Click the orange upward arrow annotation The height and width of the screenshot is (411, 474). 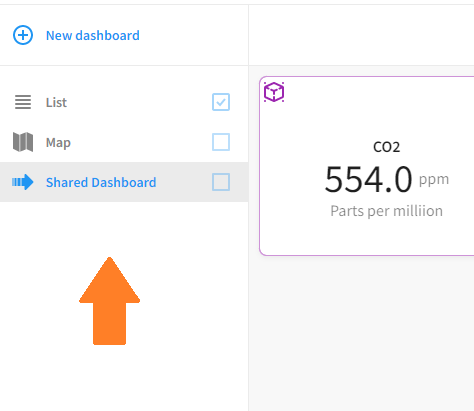[109, 301]
